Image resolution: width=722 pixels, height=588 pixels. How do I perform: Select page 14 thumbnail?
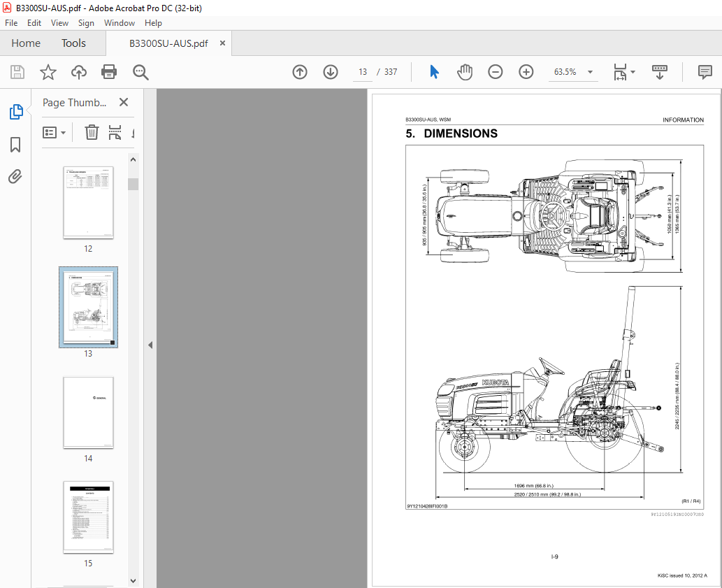tap(88, 413)
